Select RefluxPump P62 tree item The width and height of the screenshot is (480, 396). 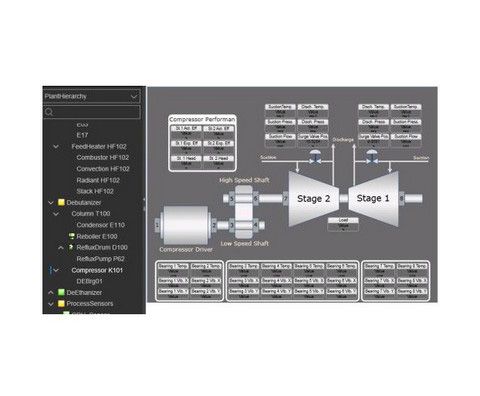pyautogui.click(x=100, y=259)
